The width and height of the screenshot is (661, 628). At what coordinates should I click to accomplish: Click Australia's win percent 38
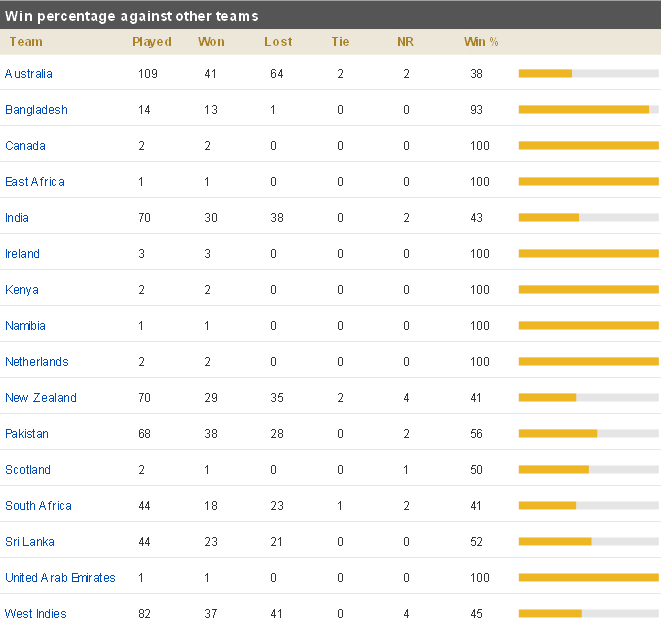(476, 74)
